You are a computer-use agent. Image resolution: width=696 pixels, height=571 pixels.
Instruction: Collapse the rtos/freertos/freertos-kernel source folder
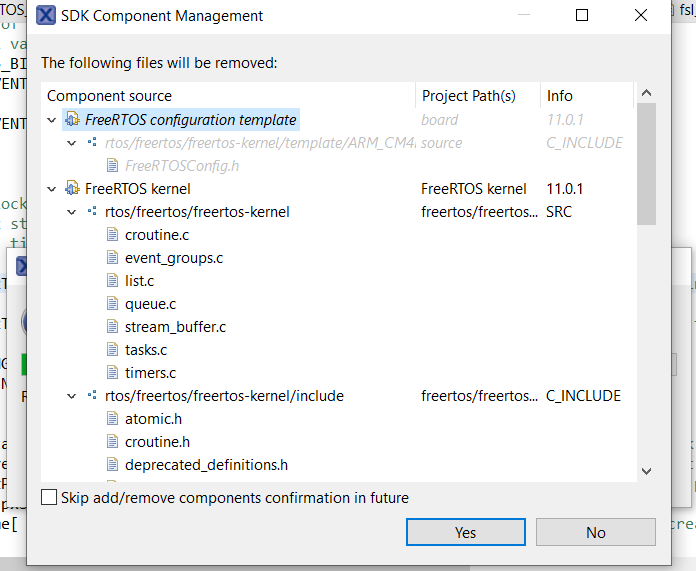(71, 212)
